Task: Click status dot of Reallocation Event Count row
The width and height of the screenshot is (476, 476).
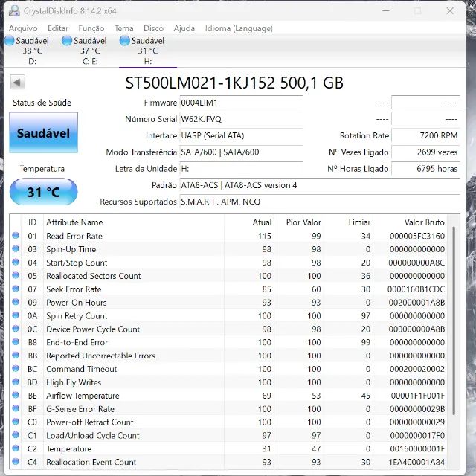Action: [x=16, y=461]
